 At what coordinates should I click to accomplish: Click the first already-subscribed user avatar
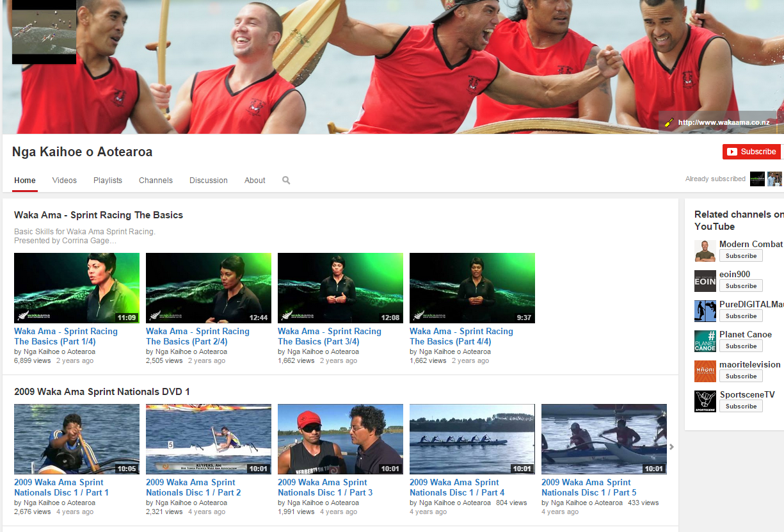tap(757, 179)
